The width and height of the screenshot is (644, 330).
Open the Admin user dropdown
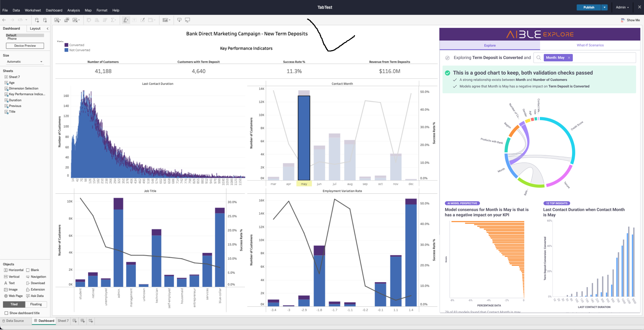point(622,7)
